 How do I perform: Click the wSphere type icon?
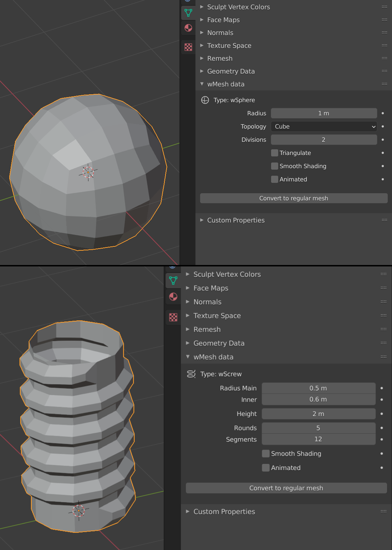[x=205, y=100]
